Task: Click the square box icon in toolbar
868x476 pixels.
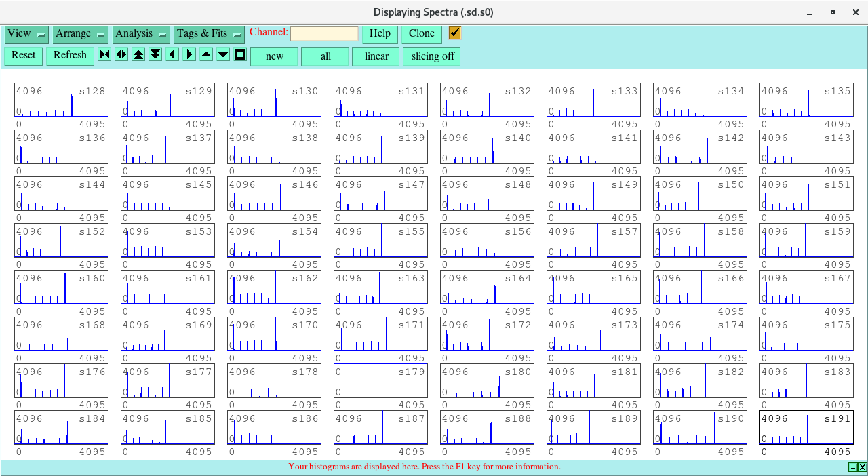Action: coord(240,55)
